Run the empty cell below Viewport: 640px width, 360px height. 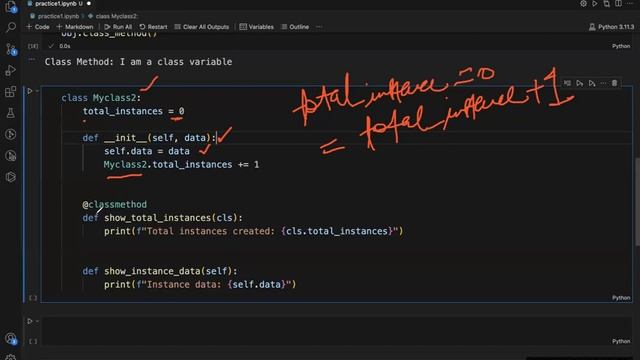(29, 321)
